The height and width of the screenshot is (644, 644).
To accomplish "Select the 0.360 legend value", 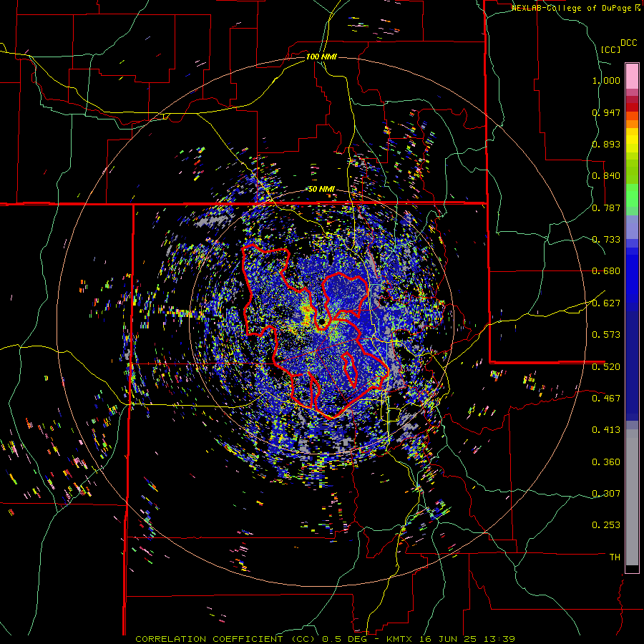I will tap(606, 462).
